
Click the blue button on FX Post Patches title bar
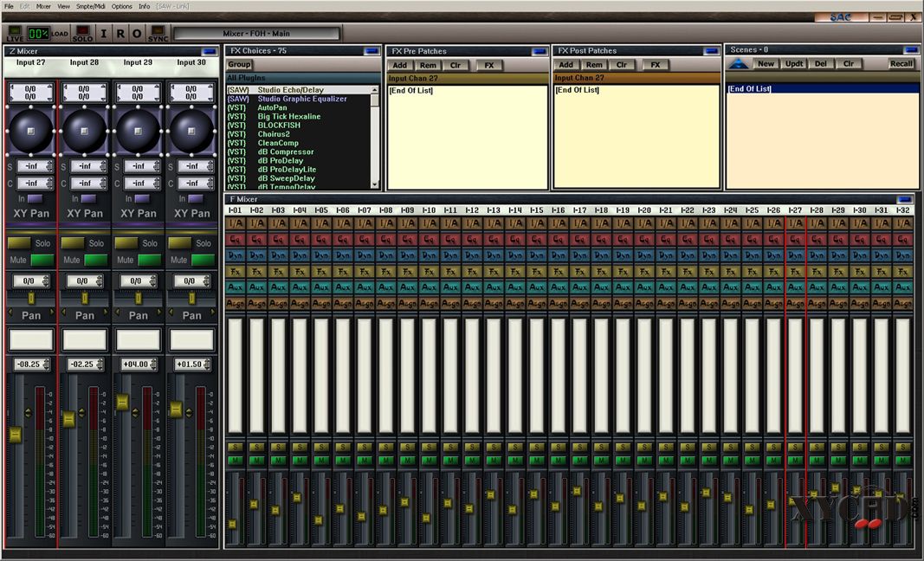[710, 51]
